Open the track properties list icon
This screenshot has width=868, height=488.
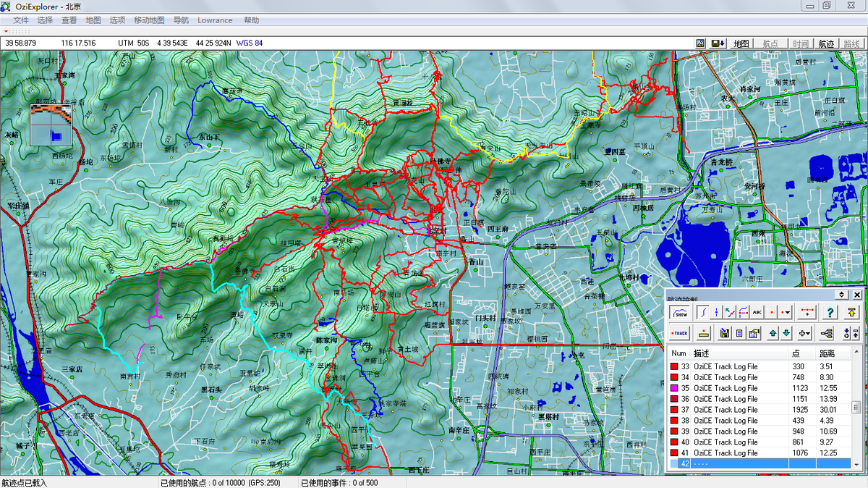point(739,333)
